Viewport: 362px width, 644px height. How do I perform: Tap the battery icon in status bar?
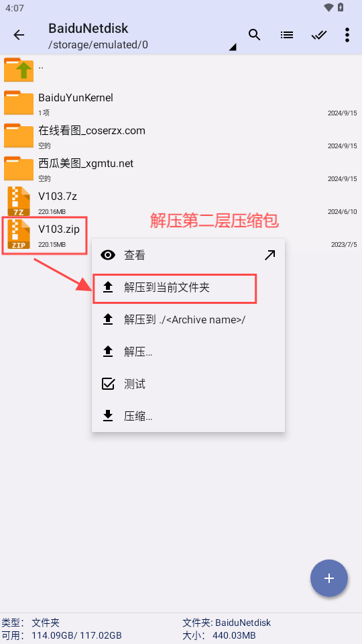click(341, 8)
